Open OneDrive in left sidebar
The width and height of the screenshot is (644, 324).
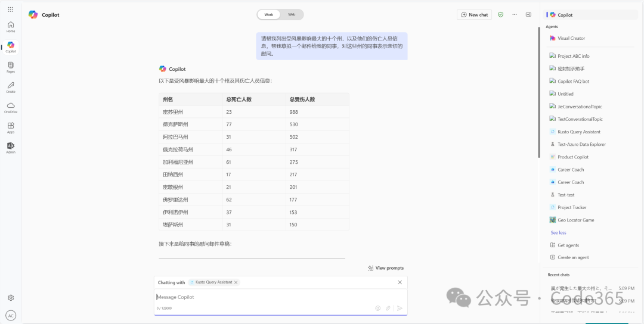coord(11,108)
